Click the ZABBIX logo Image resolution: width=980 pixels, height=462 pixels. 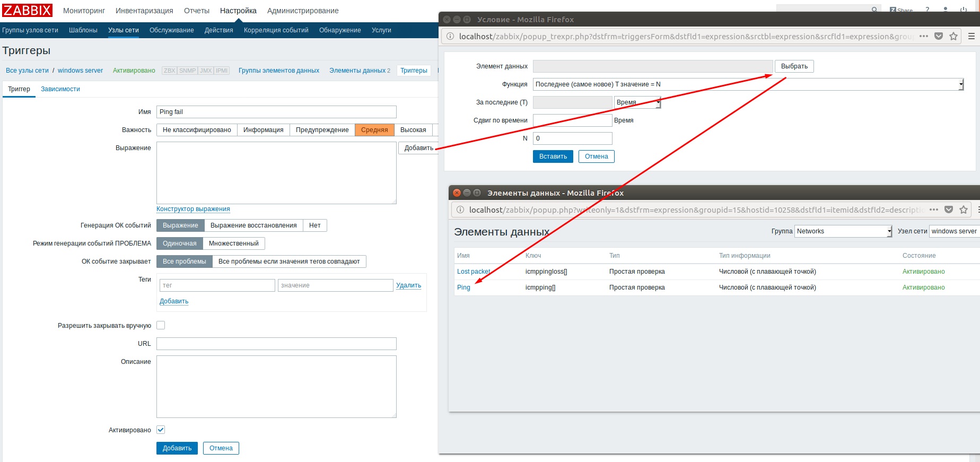pos(28,10)
